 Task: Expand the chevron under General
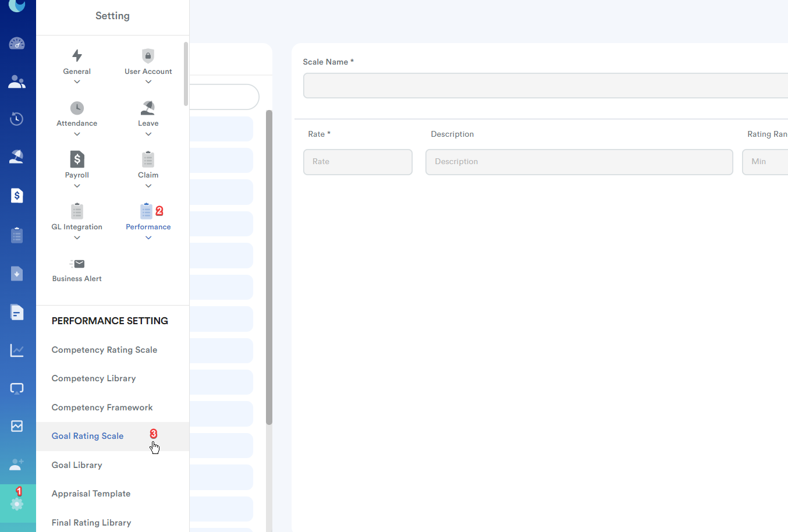click(x=77, y=82)
